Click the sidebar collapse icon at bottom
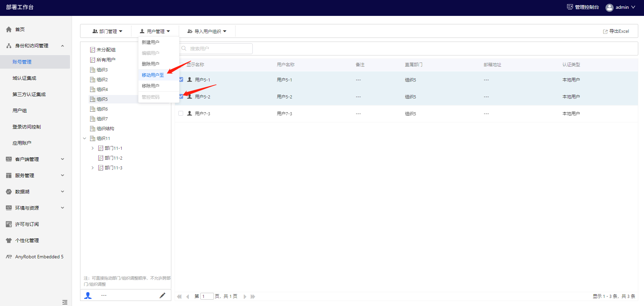Screen dimensions: 644x306 [x=65, y=302]
